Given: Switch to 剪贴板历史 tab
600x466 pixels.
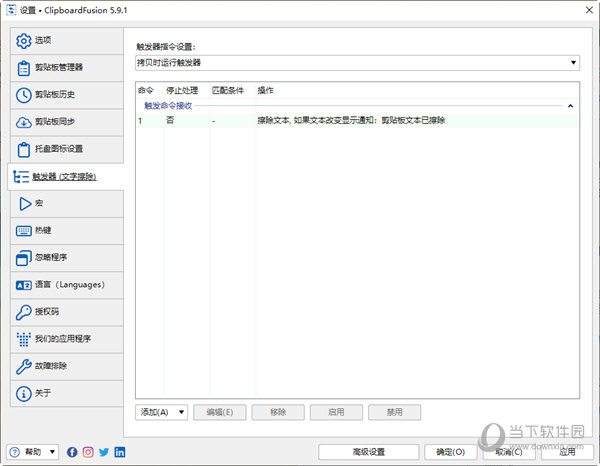Looking at the screenshot, I should (x=67, y=95).
